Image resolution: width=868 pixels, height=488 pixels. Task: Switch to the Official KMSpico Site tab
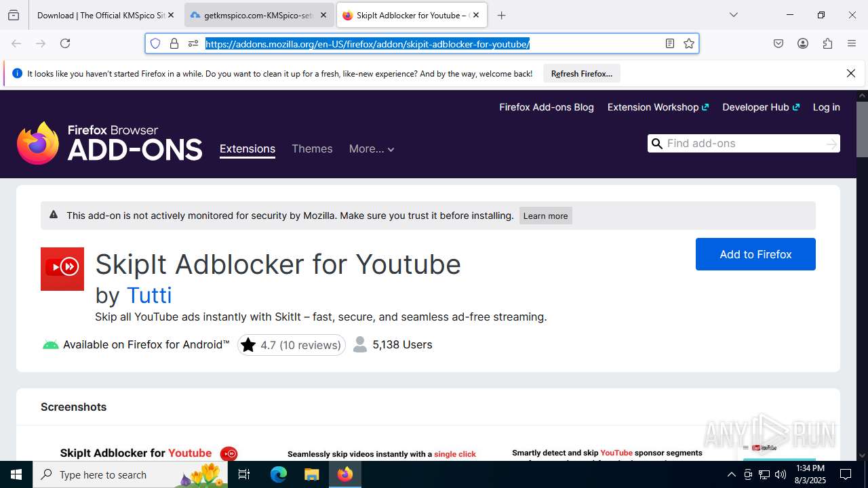tap(100, 15)
